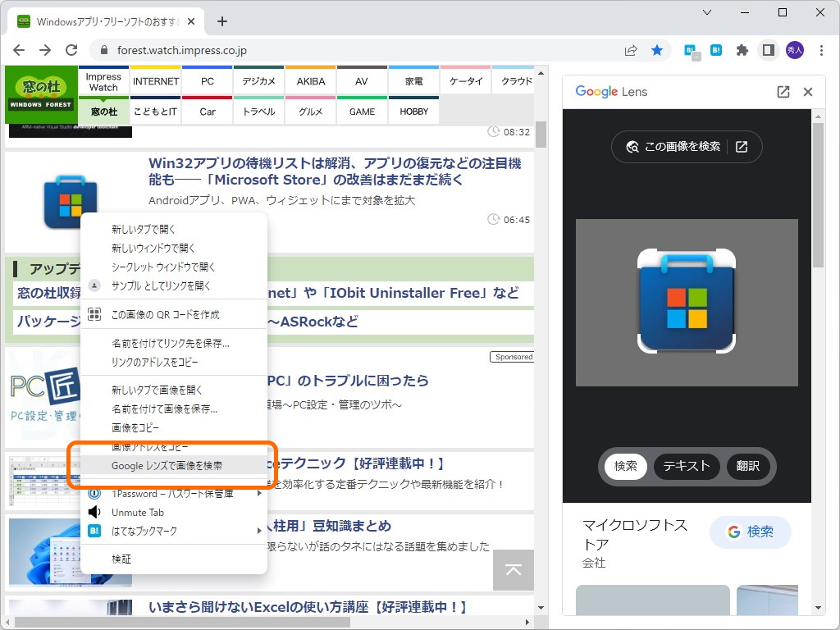Open the tab search chevron dropdown
Viewport: 840px width, 630px height.
[x=707, y=12]
